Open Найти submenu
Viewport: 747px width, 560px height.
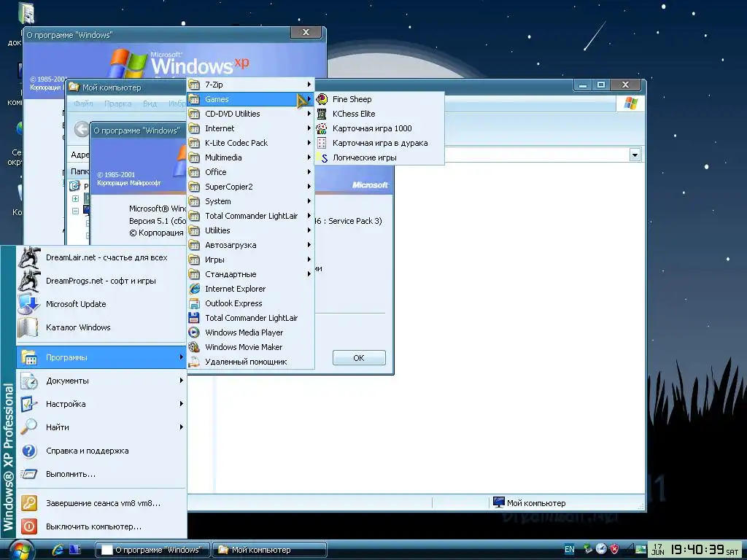click(x=101, y=427)
